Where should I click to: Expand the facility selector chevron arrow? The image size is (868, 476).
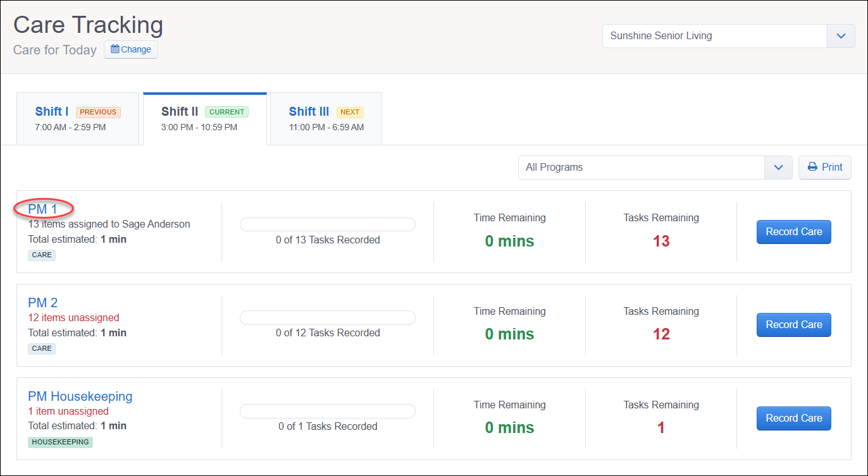pos(841,36)
